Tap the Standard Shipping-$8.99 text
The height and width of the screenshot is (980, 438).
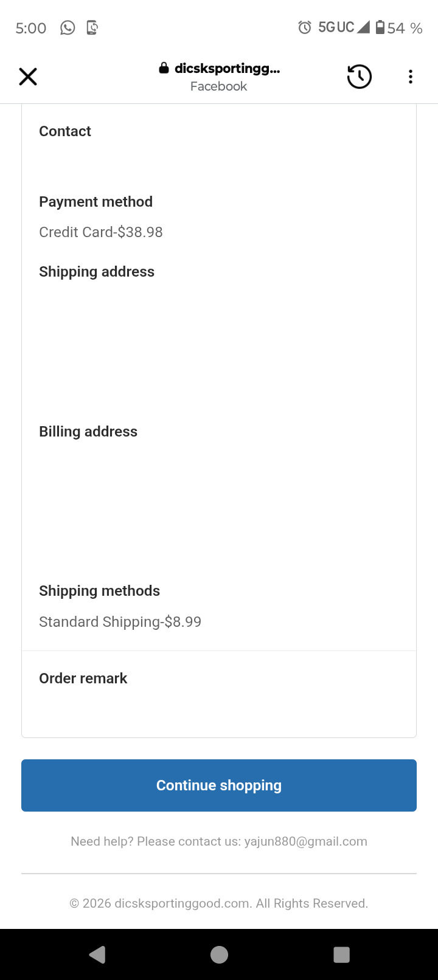[120, 622]
